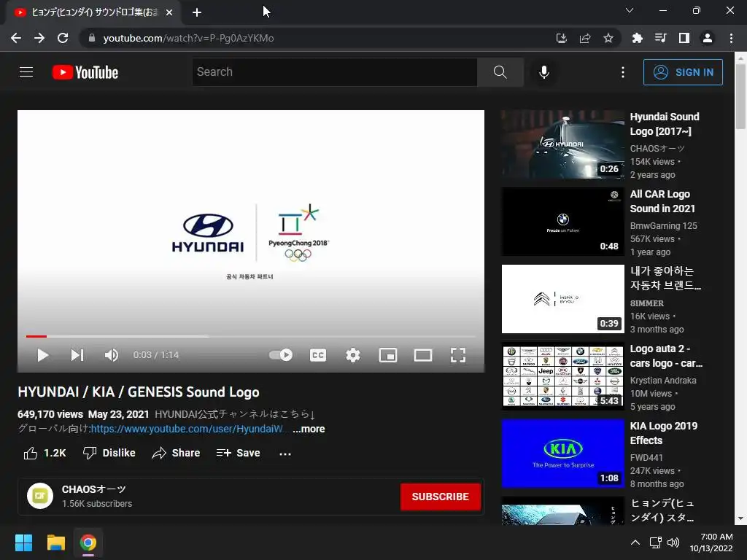The width and height of the screenshot is (747, 560).
Task: Select the ヒョンデ YouTube tab
Action: click(94, 12)
